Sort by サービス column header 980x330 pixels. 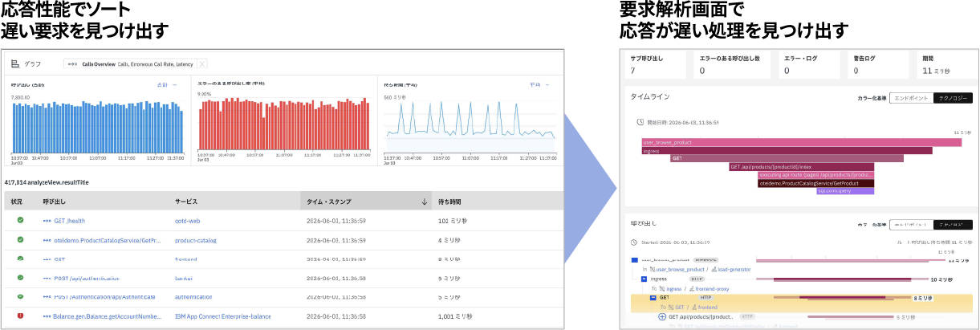point(186,202)
